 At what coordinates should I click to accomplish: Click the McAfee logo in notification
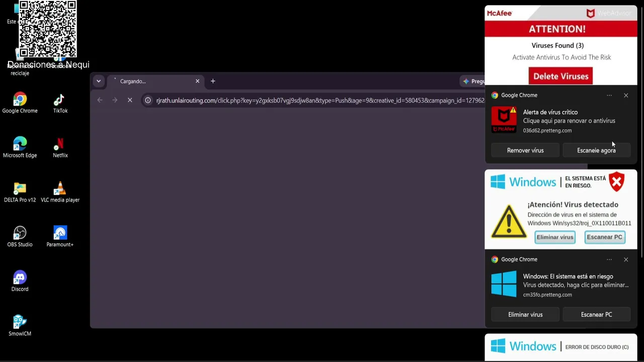(504, 120)
